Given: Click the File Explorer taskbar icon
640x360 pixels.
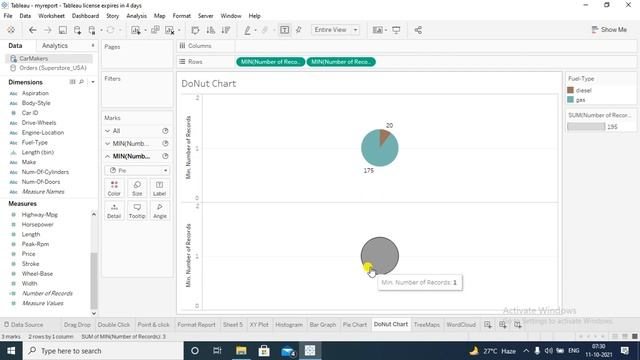Looking at the screenshot, I should [x=241, y=351].
